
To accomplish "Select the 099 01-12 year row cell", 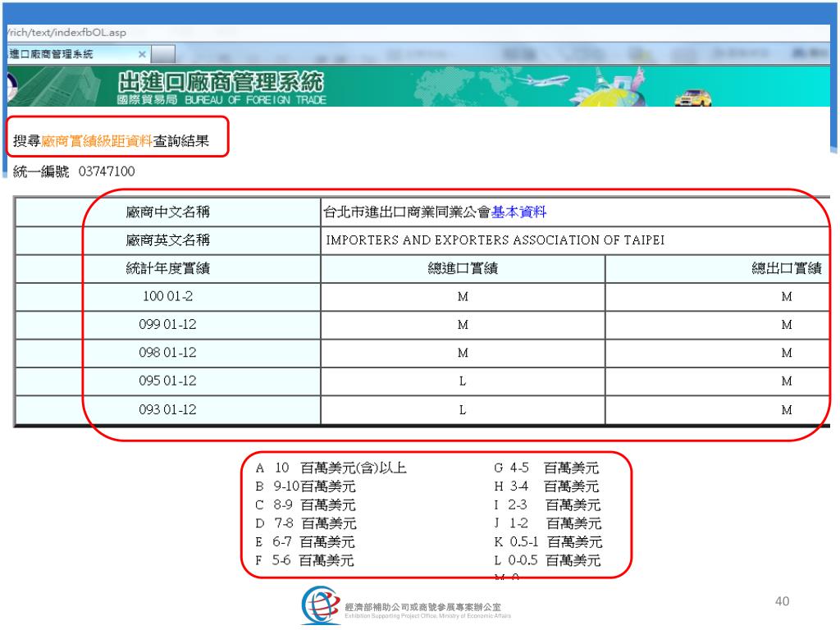I will (167, 325).
